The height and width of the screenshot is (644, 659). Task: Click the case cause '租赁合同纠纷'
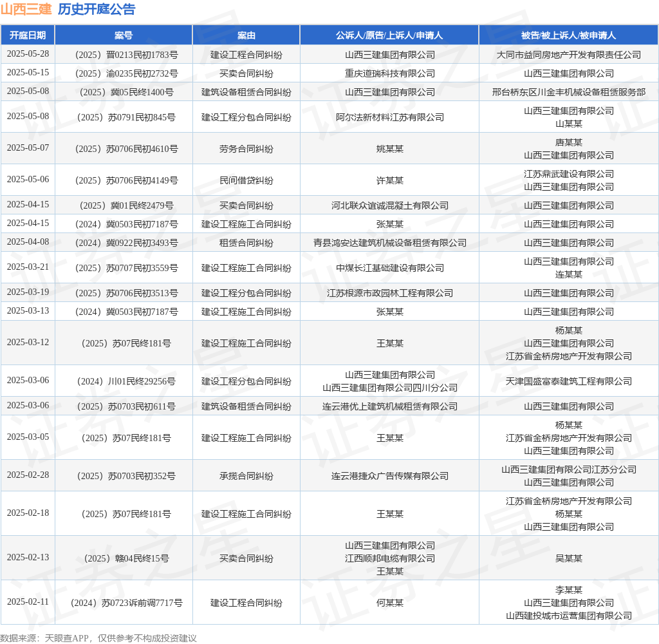(x=246, y=243)
